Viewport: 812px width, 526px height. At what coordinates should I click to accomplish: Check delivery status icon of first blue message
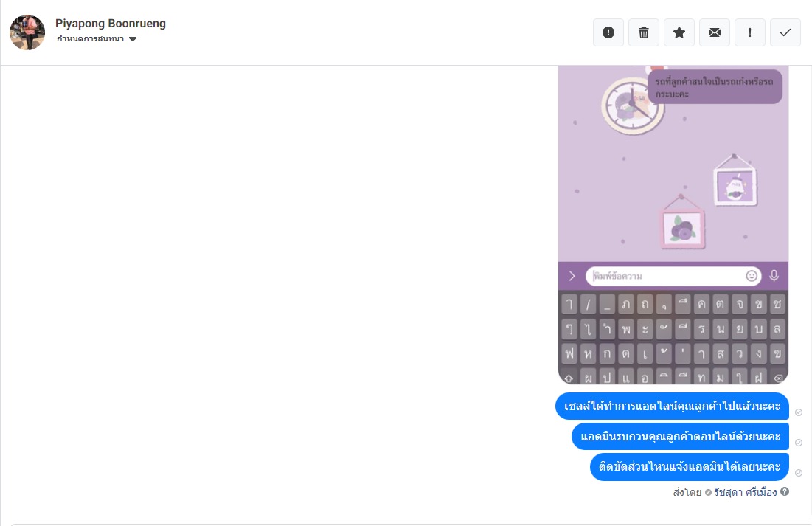[799, 412]
